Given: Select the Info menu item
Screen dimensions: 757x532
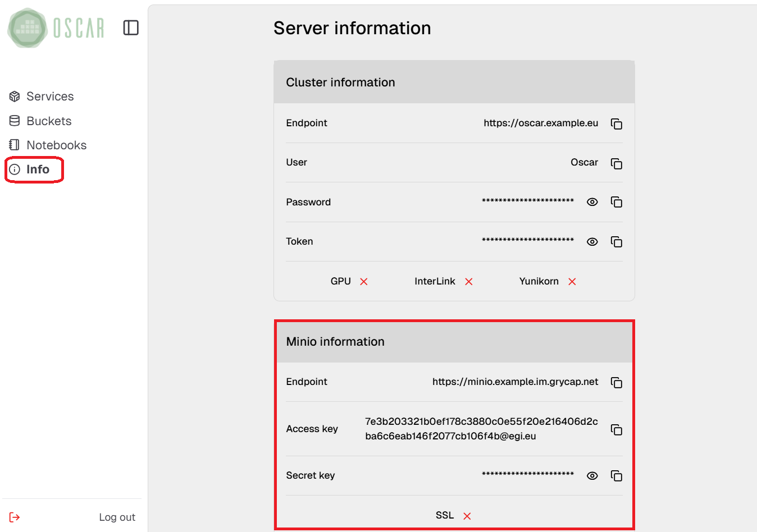Looking at the screenshot, I should (37, 169).
